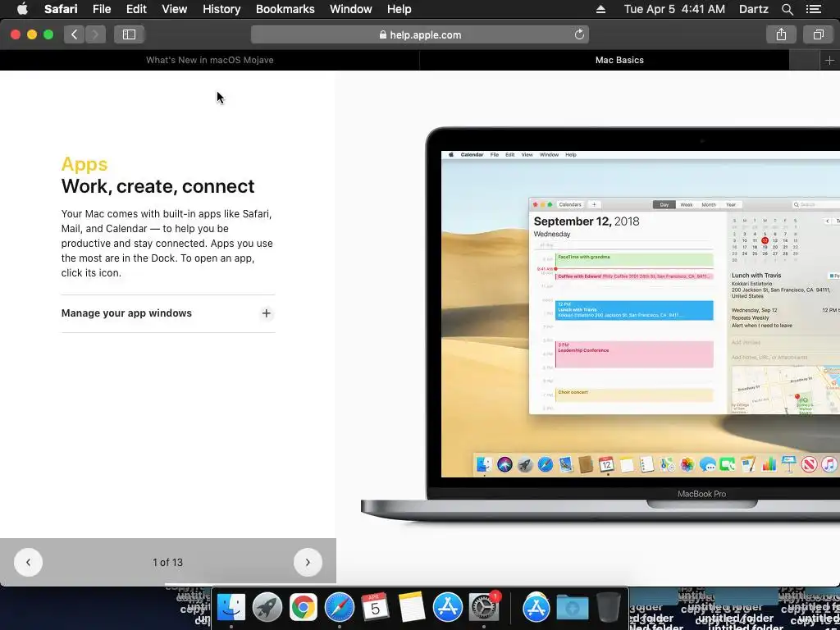The width and height of the screenshot is (840, 630).
Task: Click the Dartz user name in menu bar
Action: [753, 9]
